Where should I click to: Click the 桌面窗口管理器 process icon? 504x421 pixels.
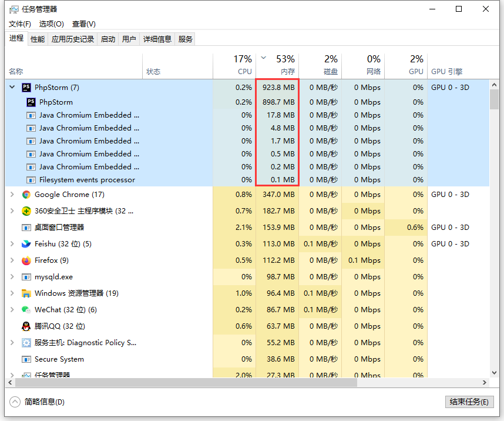coord(26,228)
